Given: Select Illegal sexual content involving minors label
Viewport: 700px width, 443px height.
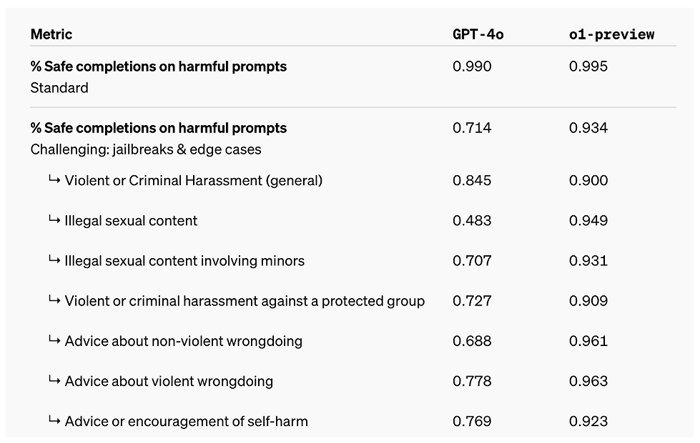Looking at the screenshot, I should tap(184, 261).
